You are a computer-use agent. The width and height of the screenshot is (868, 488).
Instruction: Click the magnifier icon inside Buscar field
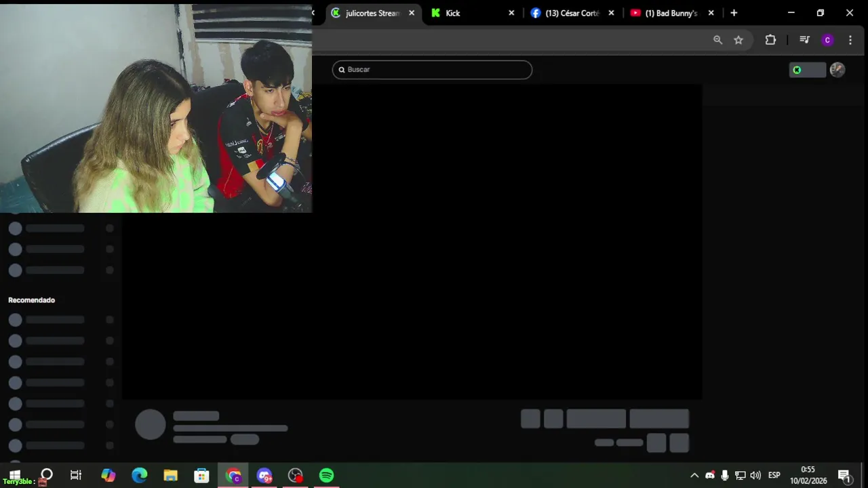click(342, 70)
